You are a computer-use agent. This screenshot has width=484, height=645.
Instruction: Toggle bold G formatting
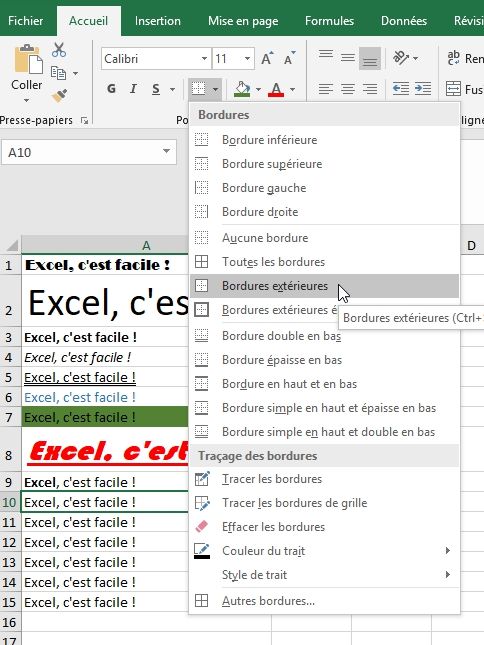click(x=111, y=89)
